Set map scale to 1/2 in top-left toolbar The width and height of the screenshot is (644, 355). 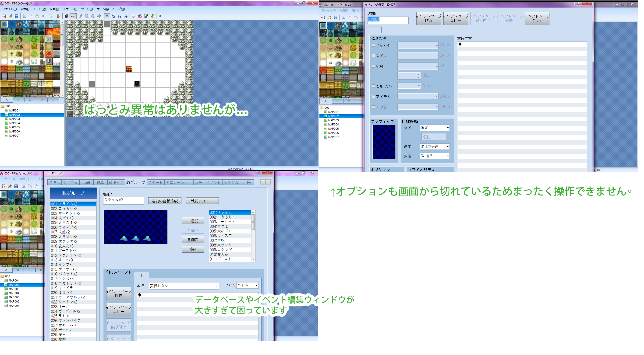point(113,16)
